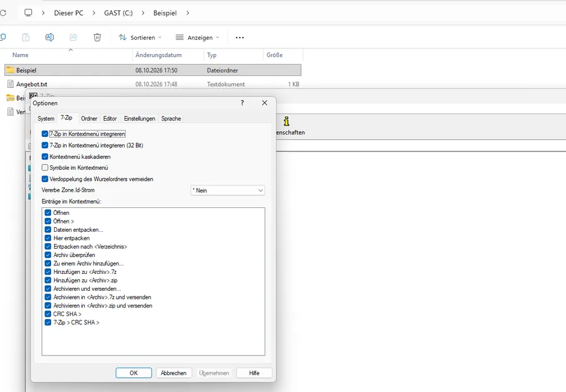This screenshot has height=392, width=566.
Task: Enable 'Symbole im Kontextmenü' checkbox
Action: tap(45, 167)
